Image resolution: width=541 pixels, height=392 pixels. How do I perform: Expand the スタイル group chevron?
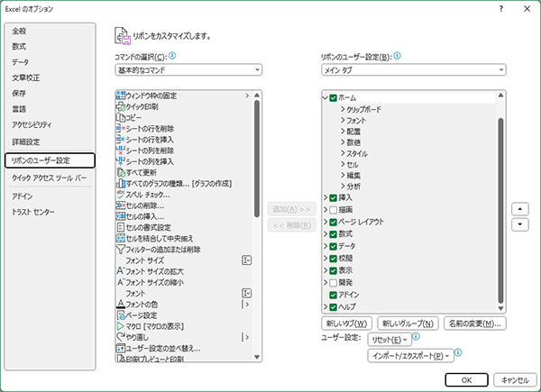343,153
